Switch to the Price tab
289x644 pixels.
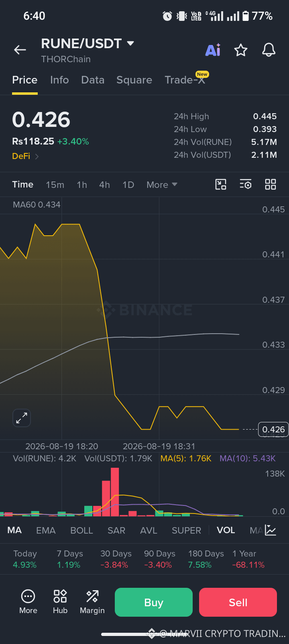point(25,80)
